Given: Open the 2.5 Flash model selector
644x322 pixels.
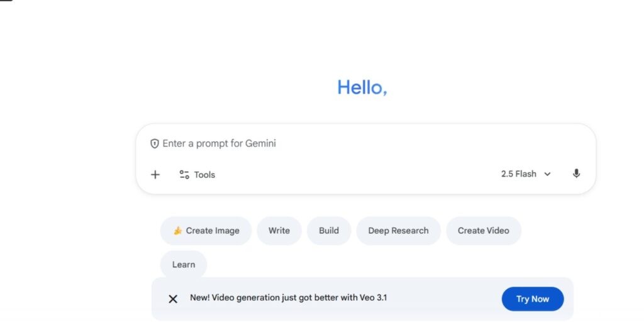Looking at the screenshot, I should [x=526, y=174].
